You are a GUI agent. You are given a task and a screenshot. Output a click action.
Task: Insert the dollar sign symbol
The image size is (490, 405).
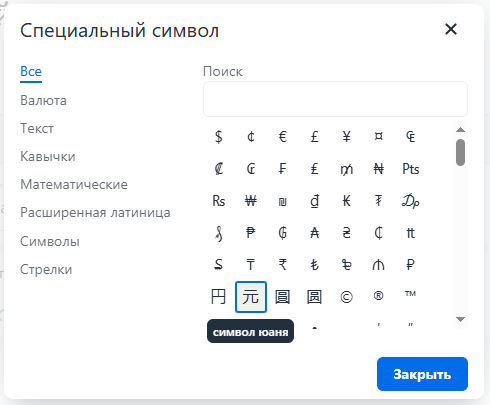tap(219, 136)
